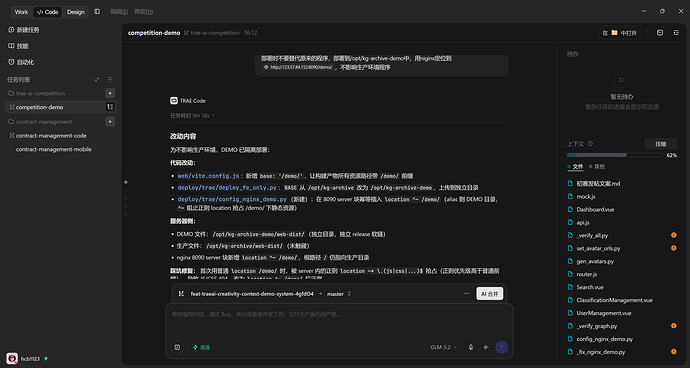Open the 编辑 menu
The image size is (690, 368).
pos(119,12)
